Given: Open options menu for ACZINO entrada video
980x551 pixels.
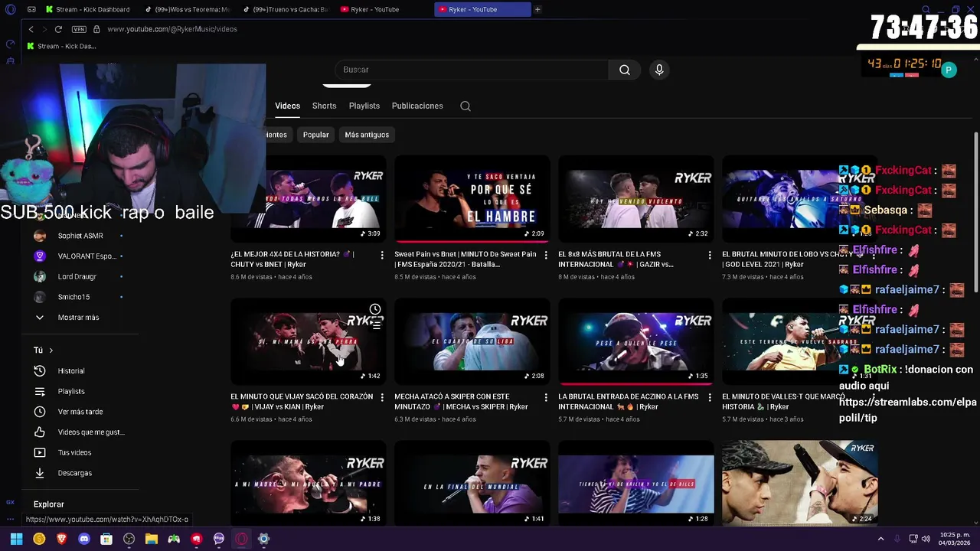Looking at the screenshot, I should [710, 397].
